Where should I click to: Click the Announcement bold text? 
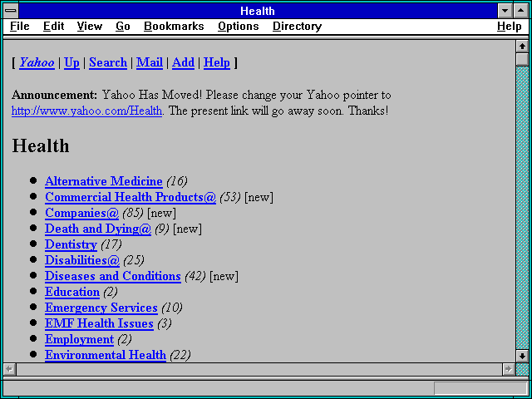pos(54,95)
